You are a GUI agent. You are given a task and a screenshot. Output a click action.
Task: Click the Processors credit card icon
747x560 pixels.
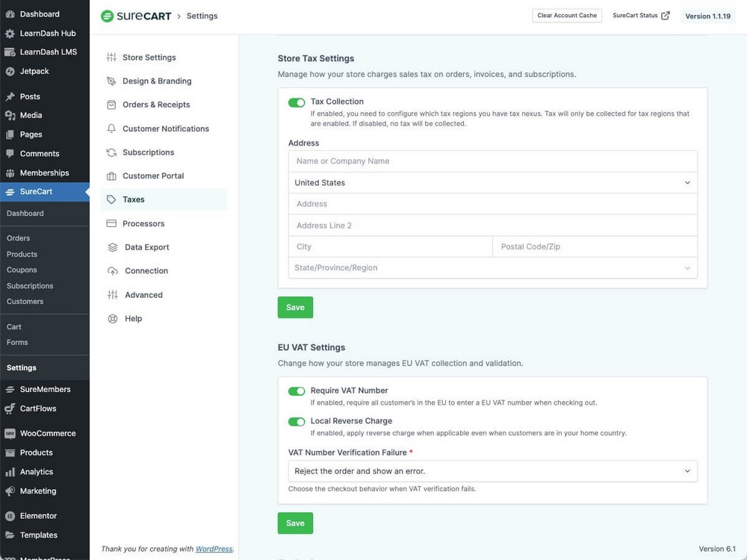pyautogui.click(x=111, y=223)
